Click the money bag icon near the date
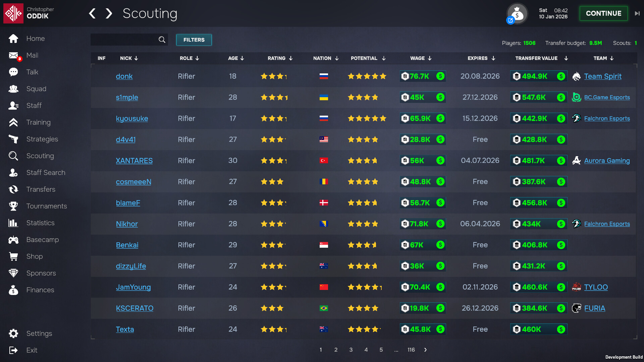 tap(517, 14)
